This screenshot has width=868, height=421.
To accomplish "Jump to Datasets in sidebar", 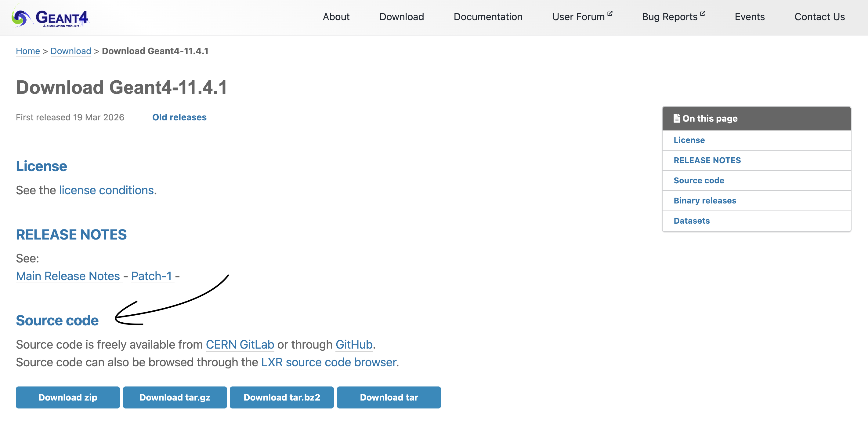I will click(691, 221).
